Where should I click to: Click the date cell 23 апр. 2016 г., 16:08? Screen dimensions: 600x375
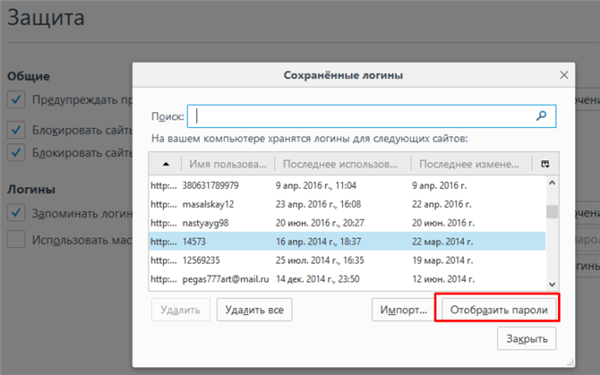pos(318,204)
